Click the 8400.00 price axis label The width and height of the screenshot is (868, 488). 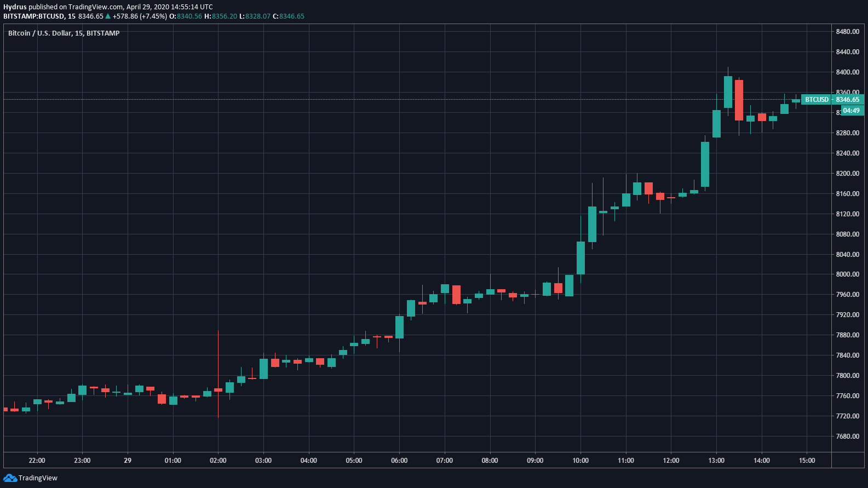848,72
